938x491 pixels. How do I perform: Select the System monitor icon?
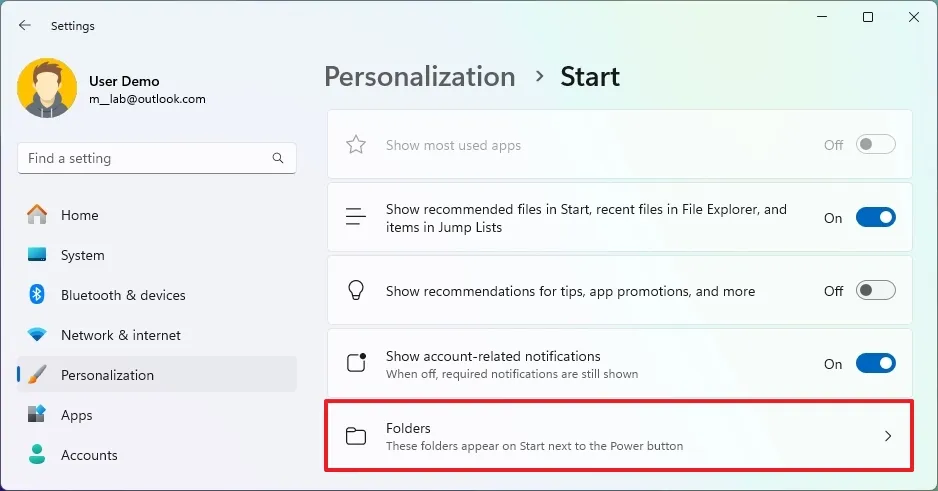pyautogui.click(x=37, y=255)
